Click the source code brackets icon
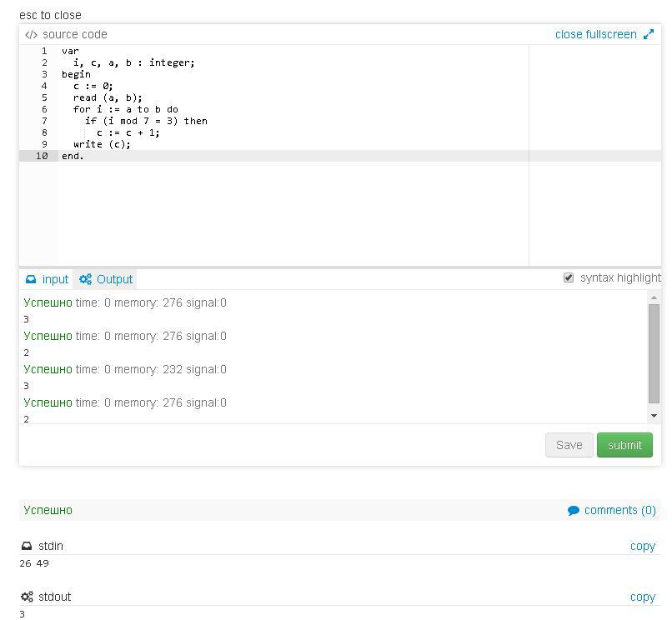 [31, 35]
